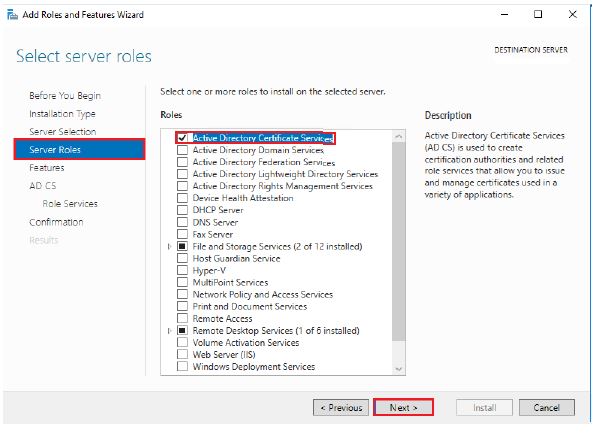Click the roles list scrollbar thumb
Image resolution: width=612 pixels, height=438 pixels.
tap(399, 242)
